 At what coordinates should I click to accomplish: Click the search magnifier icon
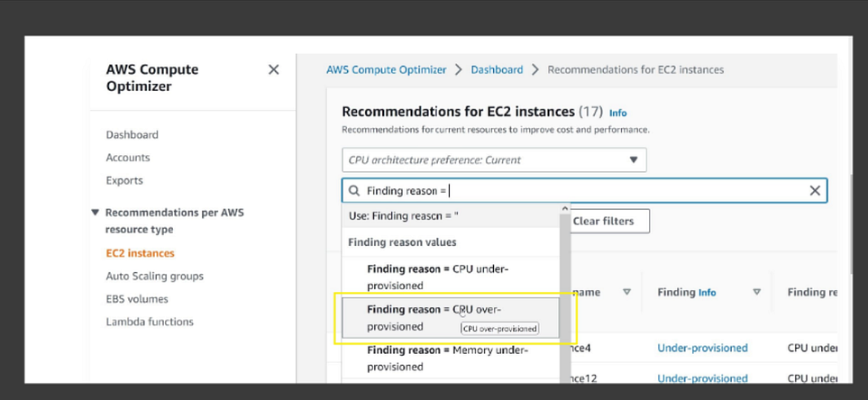(354, 191)
